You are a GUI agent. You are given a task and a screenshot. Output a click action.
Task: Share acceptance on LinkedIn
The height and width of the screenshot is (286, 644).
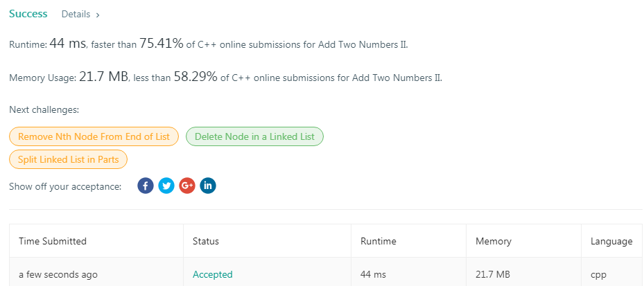point(208,186)
